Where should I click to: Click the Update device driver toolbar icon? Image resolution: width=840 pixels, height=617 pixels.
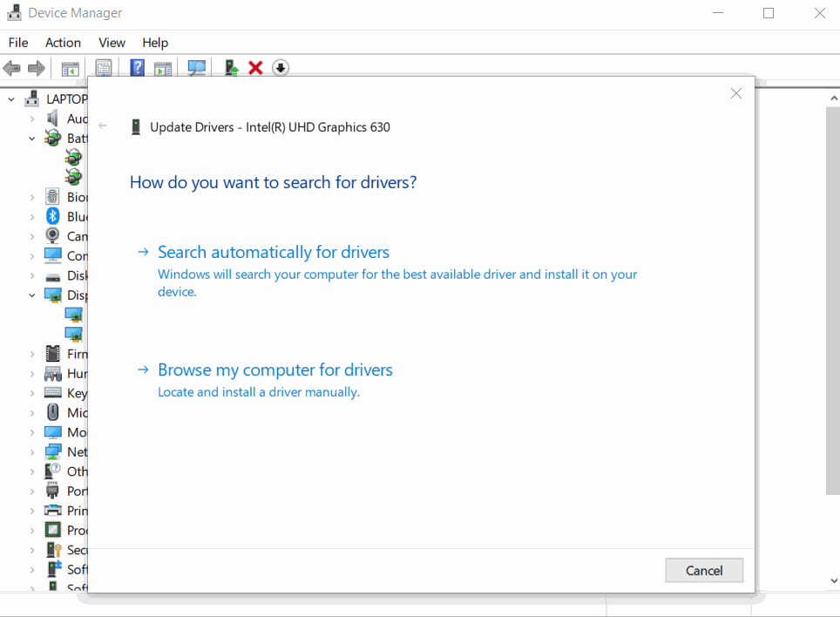(x=230, y=67)
